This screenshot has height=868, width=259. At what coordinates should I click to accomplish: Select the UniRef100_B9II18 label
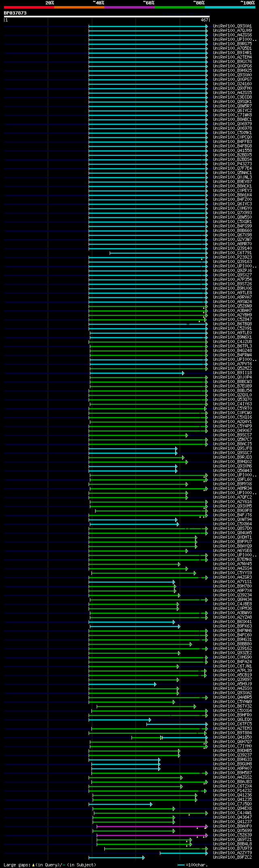click(x=232, y=373)
